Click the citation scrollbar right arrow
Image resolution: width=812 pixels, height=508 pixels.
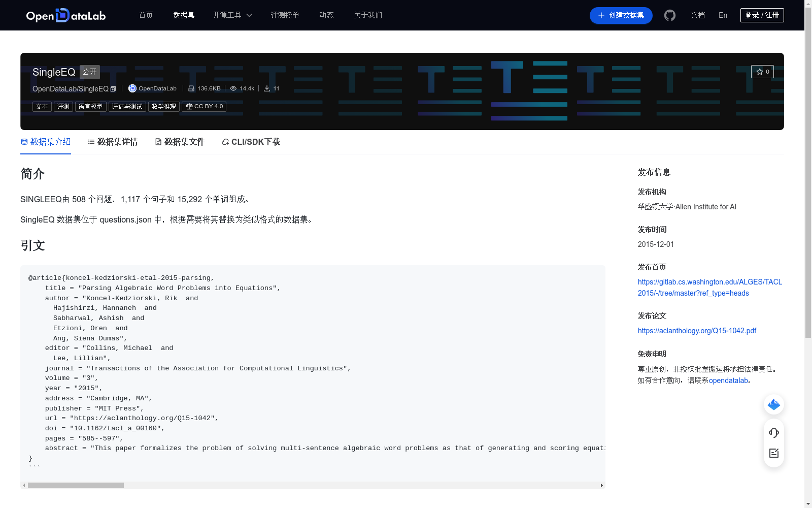pyautogui.click(x=602, y=486)
